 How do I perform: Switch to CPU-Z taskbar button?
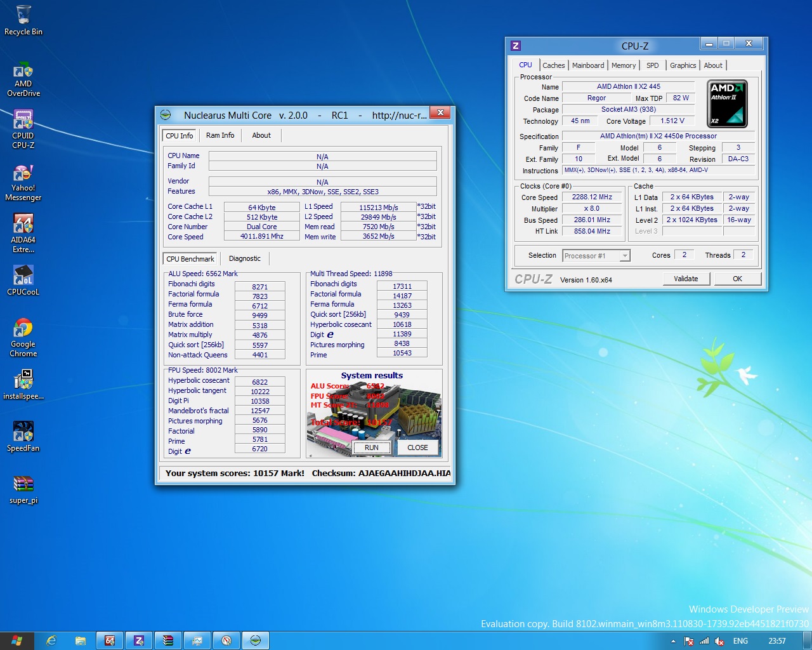139,640
